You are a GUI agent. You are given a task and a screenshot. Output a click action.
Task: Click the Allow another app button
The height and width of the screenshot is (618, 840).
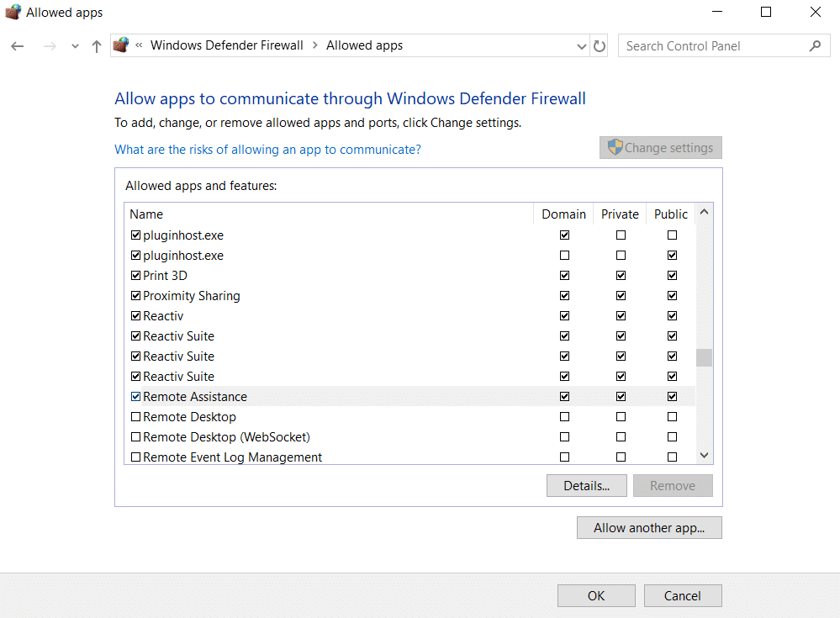point(648,527)
